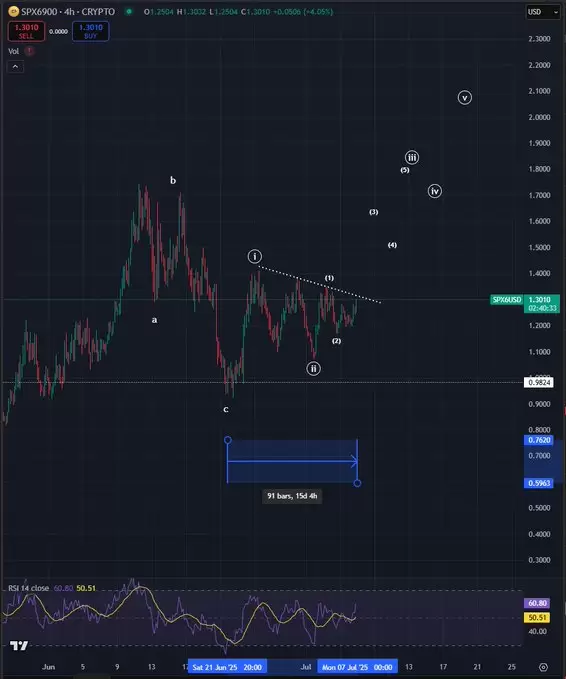
Task: Select the circled wave v label
Action: pos(465,98)
